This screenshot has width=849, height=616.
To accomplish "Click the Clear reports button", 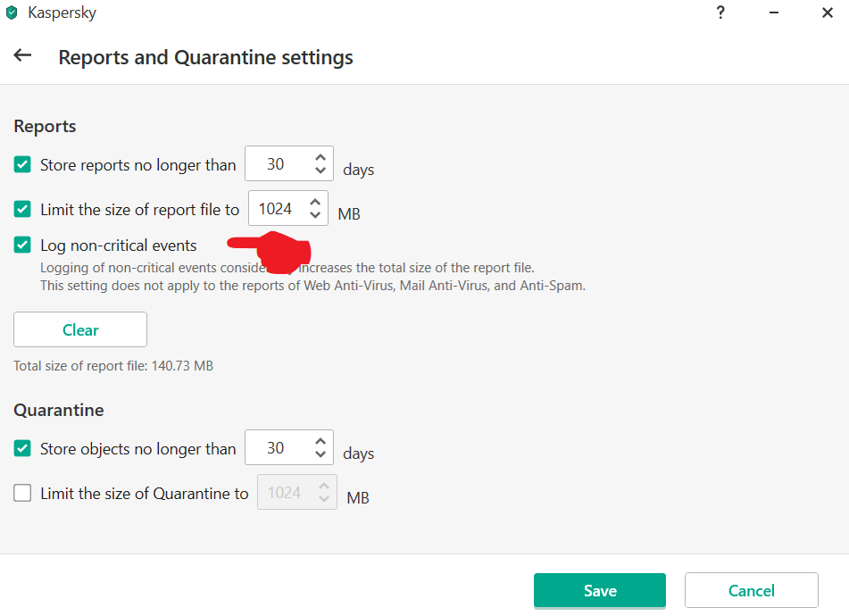I will (80, 329).
